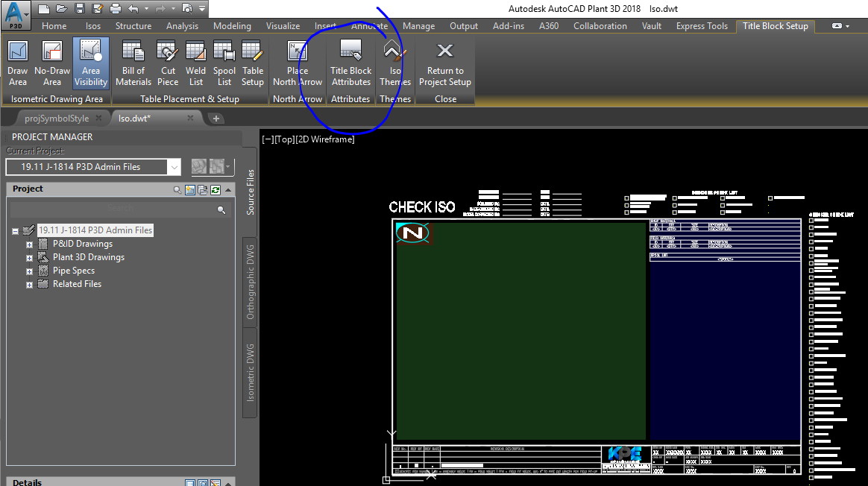Open the Home ribbon tab
This screenshot has width=868, height=486.
pos(54,26)
